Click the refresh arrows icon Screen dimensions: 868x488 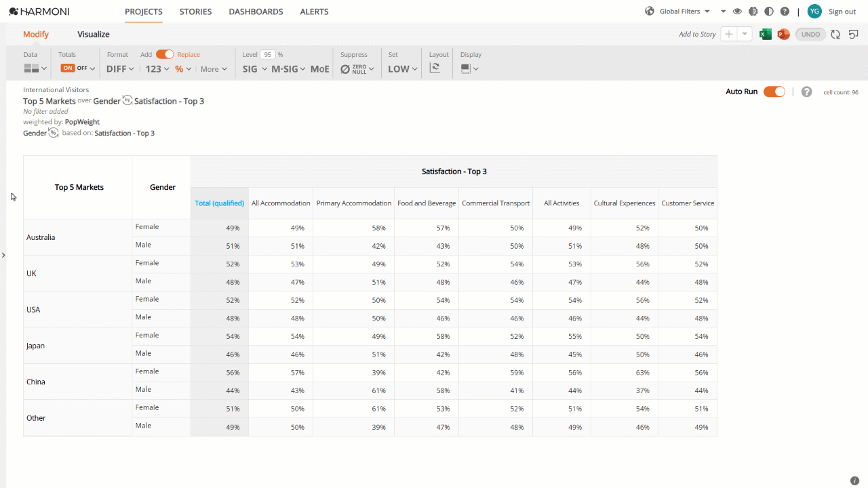[x=835, y=35]
